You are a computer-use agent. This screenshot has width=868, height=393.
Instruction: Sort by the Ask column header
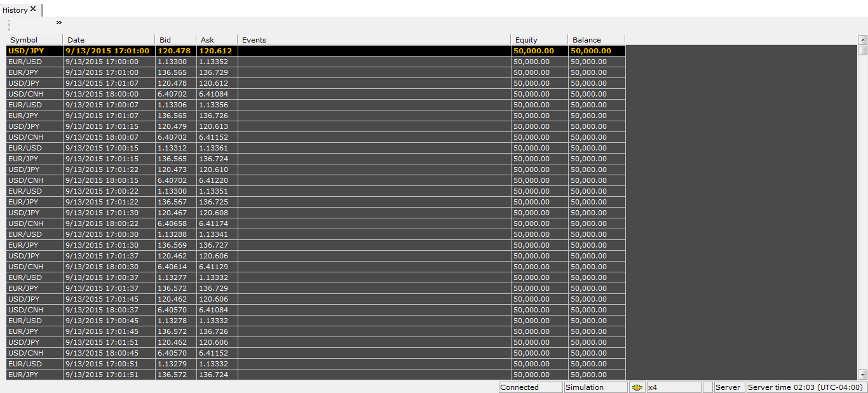click(217, 40)
